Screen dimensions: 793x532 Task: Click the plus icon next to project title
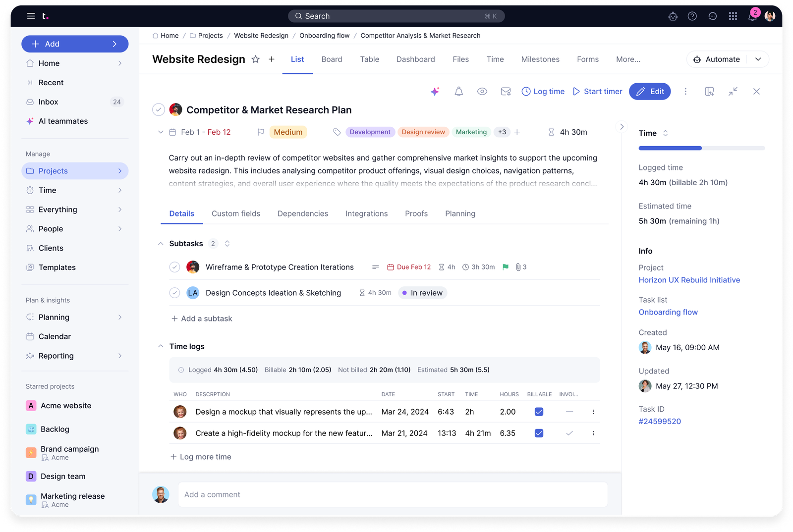[x=272, y=59]
